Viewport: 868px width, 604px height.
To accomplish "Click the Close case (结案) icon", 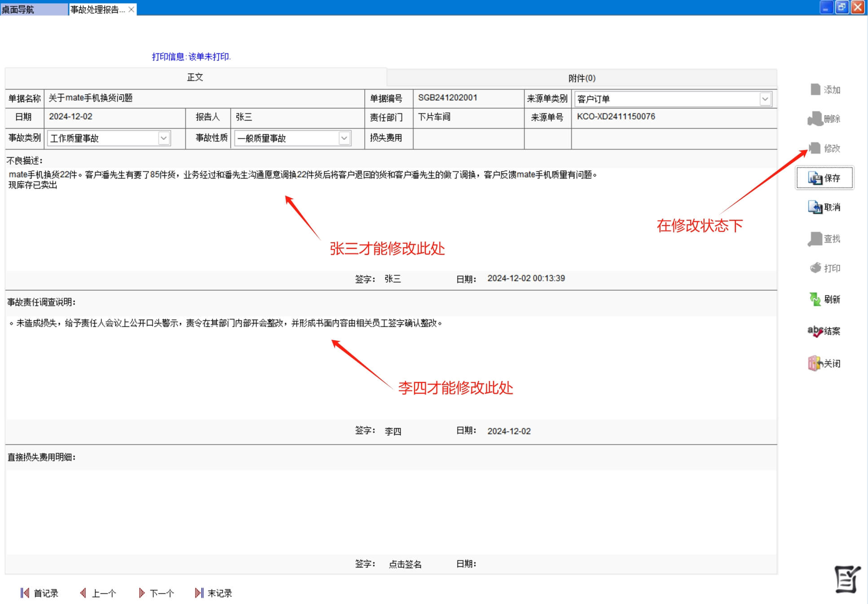I will tap(815, 331).
